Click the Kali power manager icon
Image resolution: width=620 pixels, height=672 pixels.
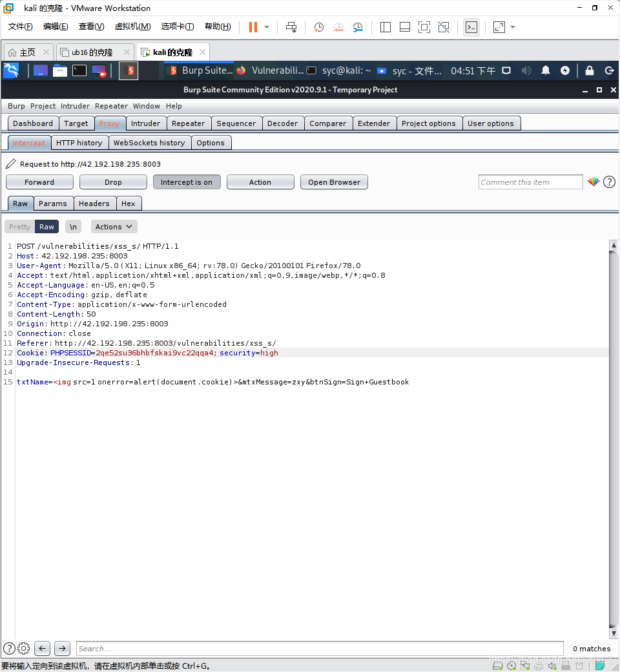pos(565,70)
